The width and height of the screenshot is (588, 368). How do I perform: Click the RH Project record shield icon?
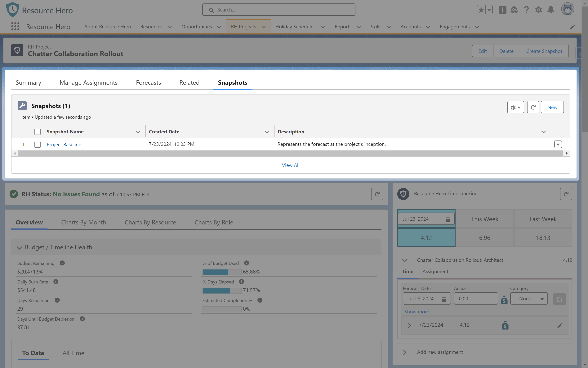[17, 50]
